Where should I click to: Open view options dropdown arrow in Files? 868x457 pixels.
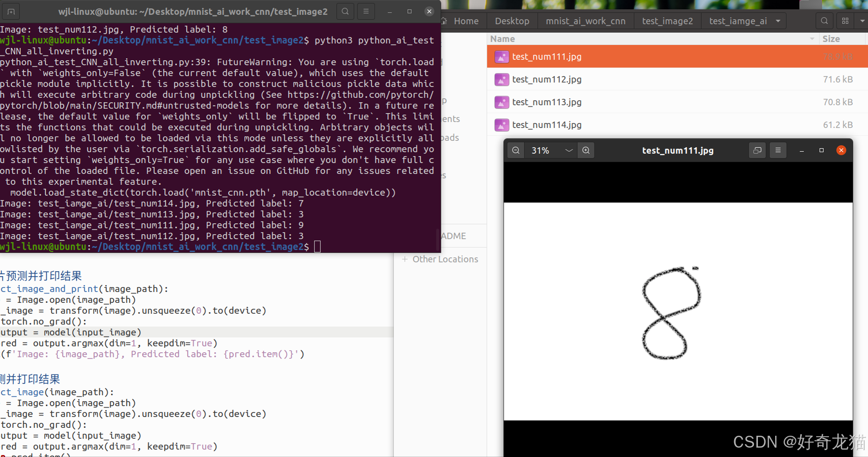pos(862,21)
